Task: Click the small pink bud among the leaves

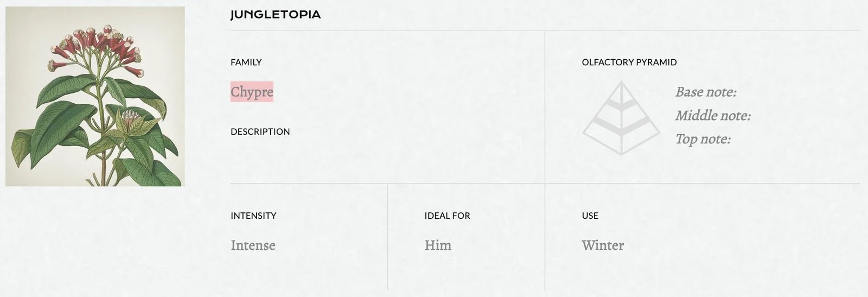Action: (131, 116)
